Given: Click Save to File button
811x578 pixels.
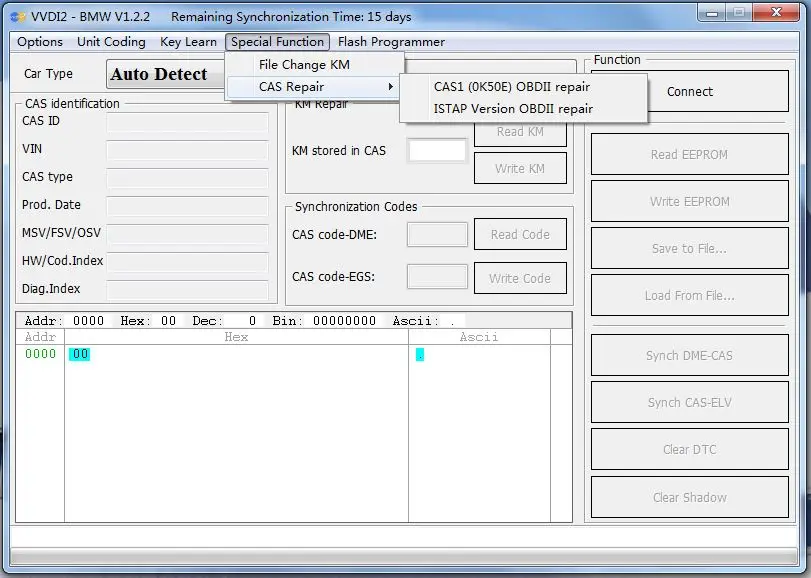Looking at the screenshot, I should click(x=689, y=248).
